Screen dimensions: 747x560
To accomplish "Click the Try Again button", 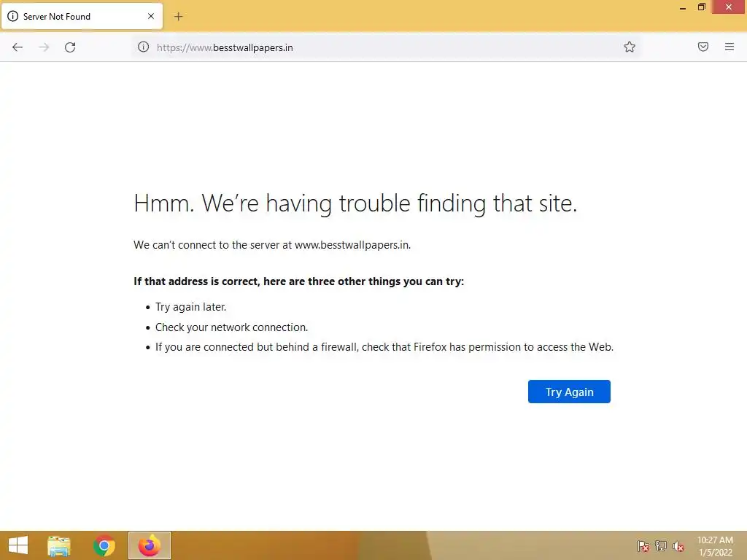I will click(569, 392).
